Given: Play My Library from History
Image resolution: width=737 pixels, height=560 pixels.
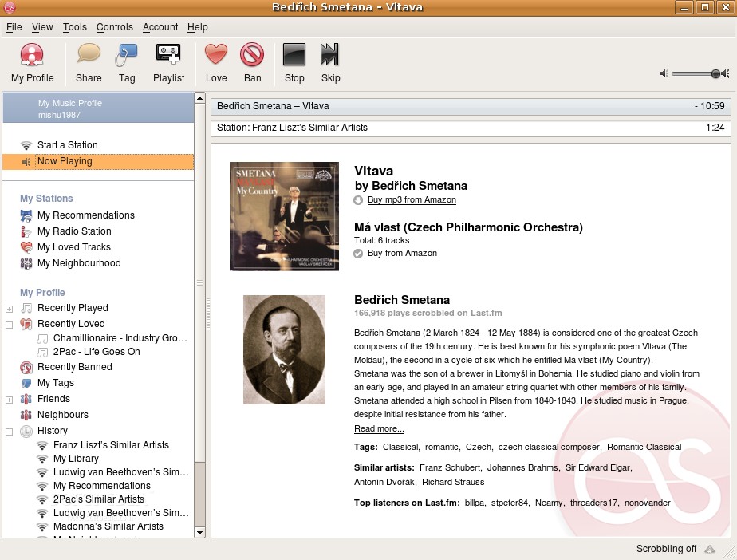Looking at the screenshot, I should click(76, 459).
